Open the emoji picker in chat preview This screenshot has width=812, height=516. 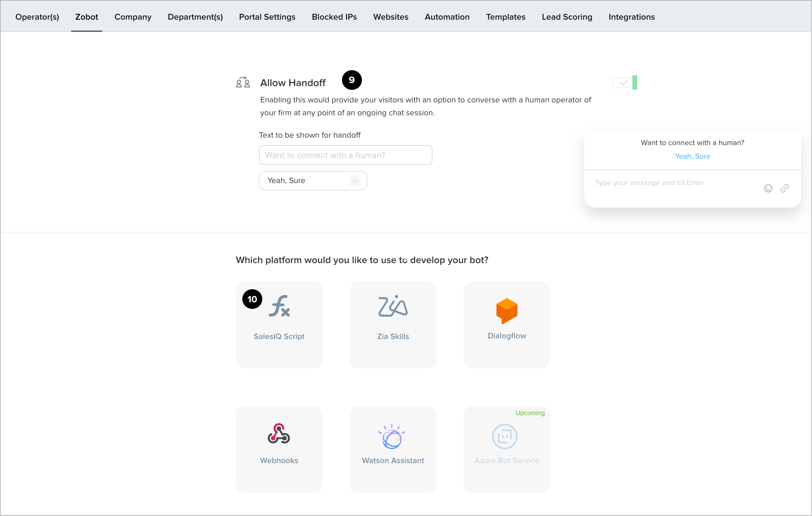[768, 188]
